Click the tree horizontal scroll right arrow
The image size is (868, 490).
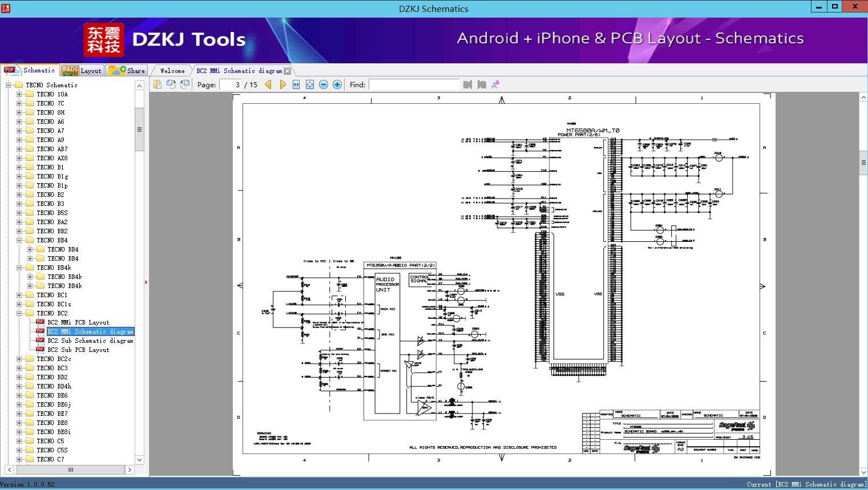pyautogui.click(x=130, y=470)
